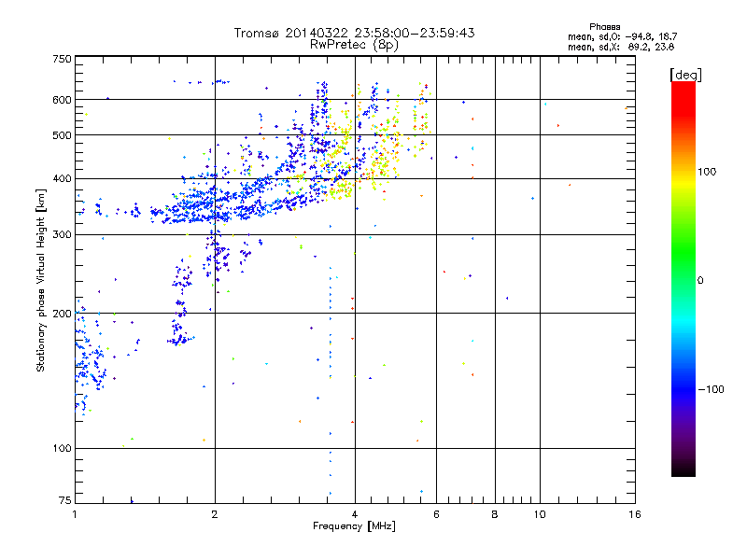
Task: Click the y-axis label '750'
Action: (x=62, y=59)
